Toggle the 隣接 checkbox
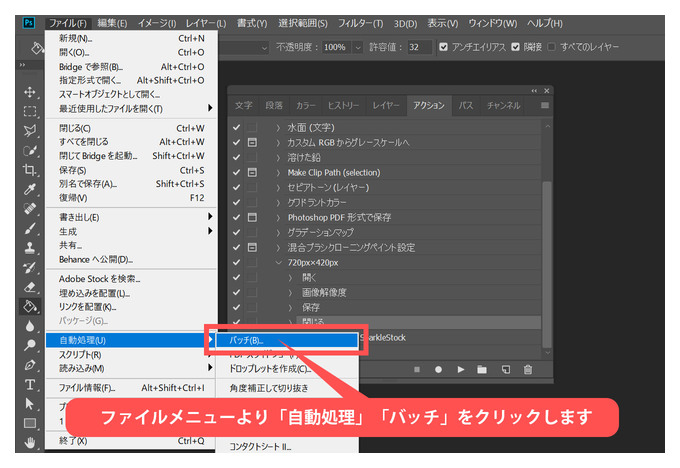This screenshot has height=468, width=680. click(x=515, y=47)
